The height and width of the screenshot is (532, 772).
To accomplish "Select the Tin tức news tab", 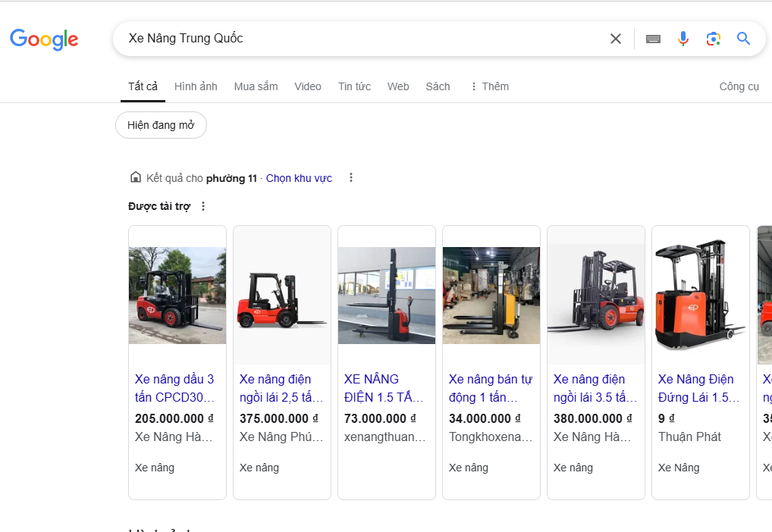I will coord(354,86).
